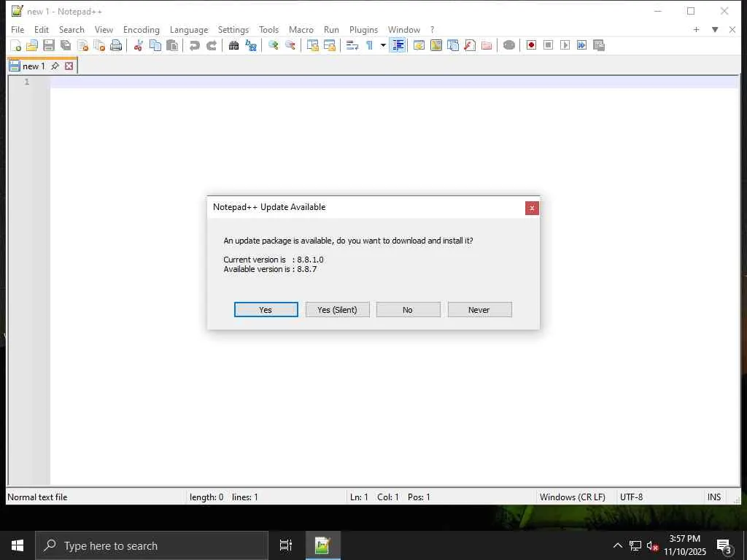Close the Update Available dialog

532,208
